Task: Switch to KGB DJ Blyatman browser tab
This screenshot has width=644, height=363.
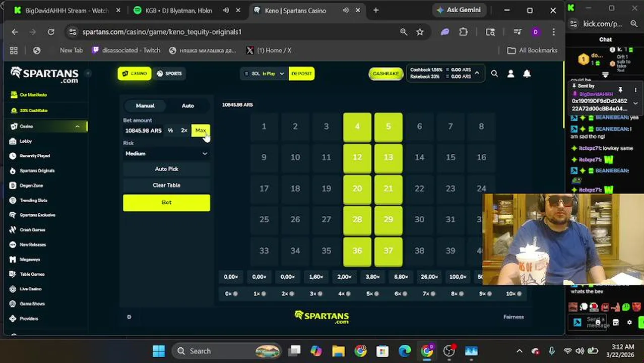Action: [179, 10]
